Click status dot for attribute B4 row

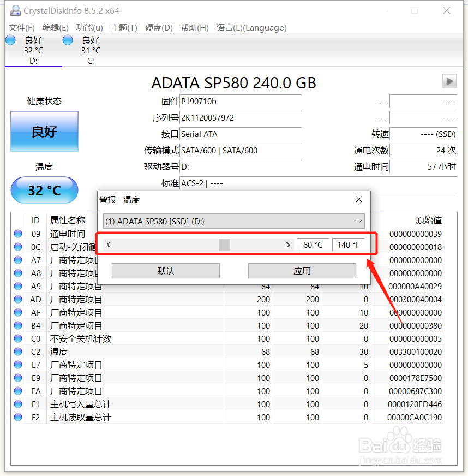pos(18,325)
